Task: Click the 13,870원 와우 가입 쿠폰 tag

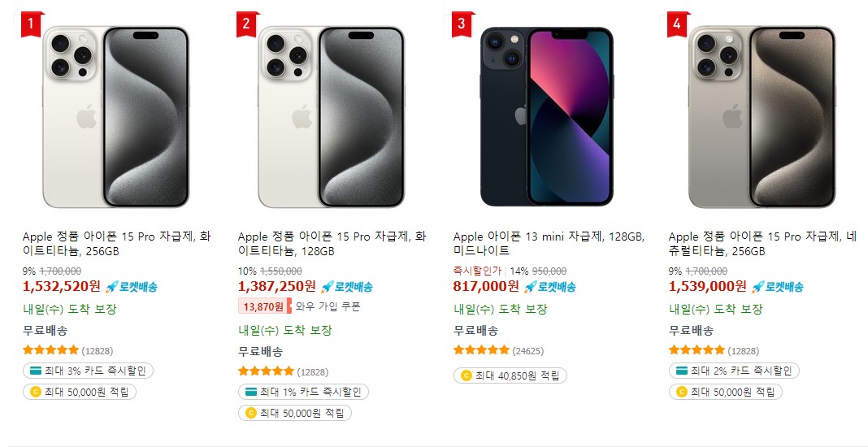Action: pyautogui.click(x=299, y=306)
